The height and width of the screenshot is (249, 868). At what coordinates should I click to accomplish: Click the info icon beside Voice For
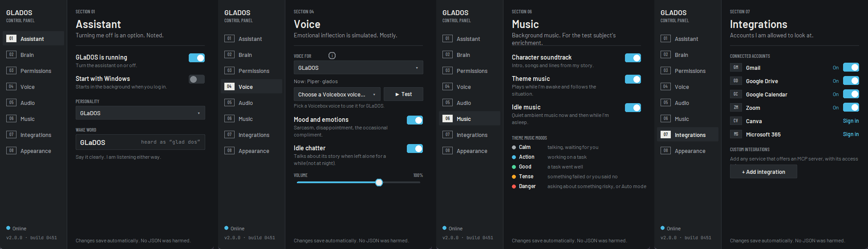click(x=332, y=56)
